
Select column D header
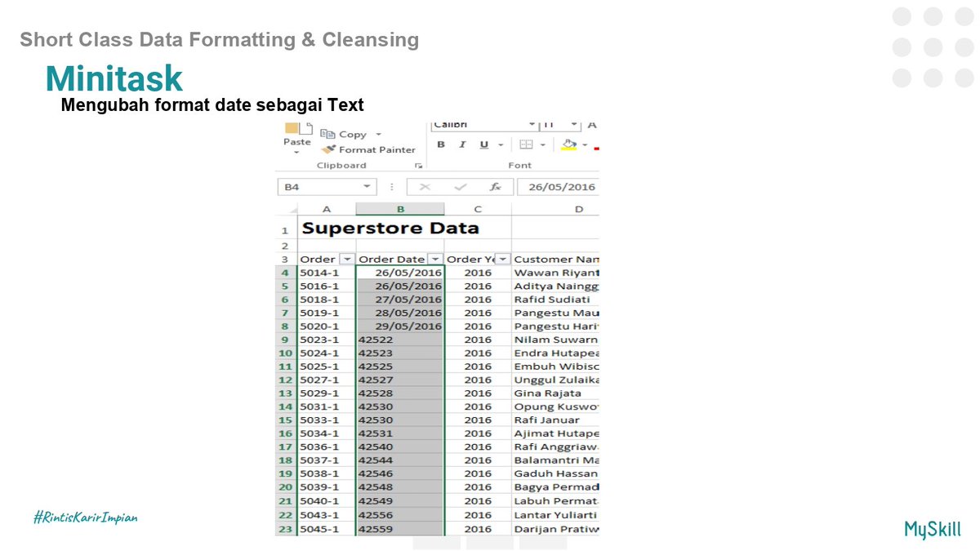pyautogui.click(x=555, y=209)
